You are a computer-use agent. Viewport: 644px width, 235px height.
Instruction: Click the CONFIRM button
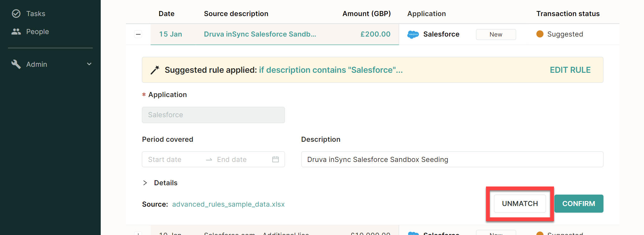(x=579, y=203)
